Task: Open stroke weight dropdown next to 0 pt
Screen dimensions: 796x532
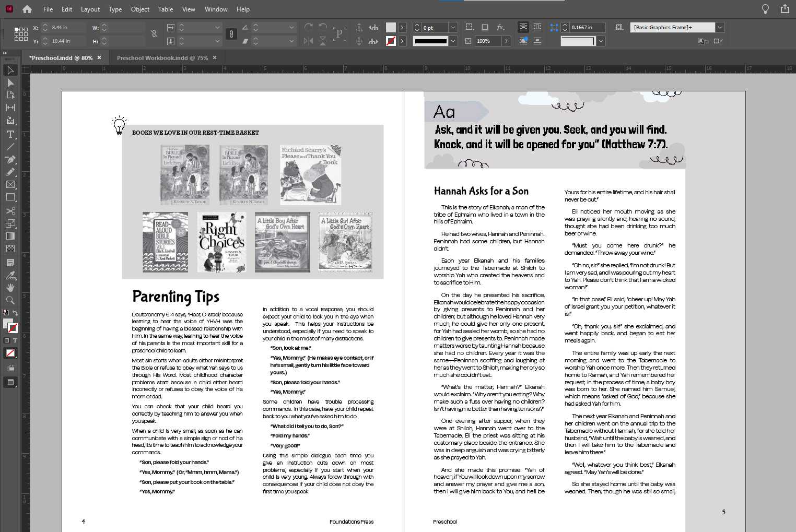Action: [453, 27]
